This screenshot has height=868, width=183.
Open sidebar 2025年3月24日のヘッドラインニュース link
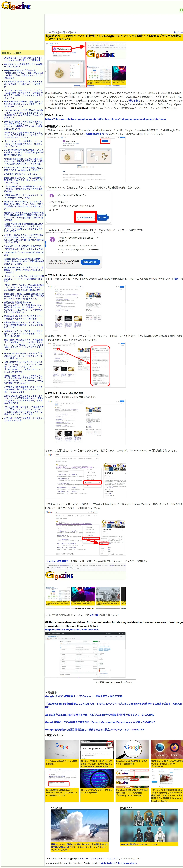point(23,174)
